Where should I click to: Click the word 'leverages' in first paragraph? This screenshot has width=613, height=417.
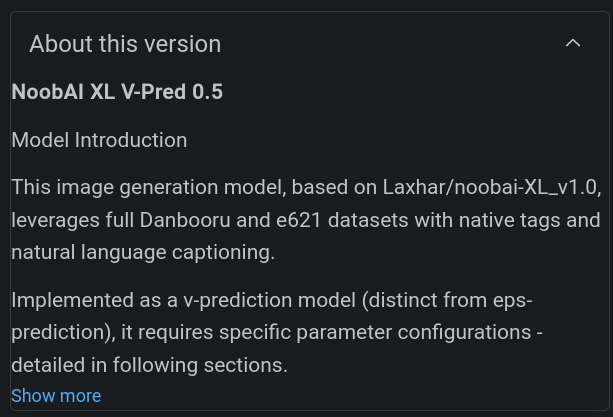(53, 220)
